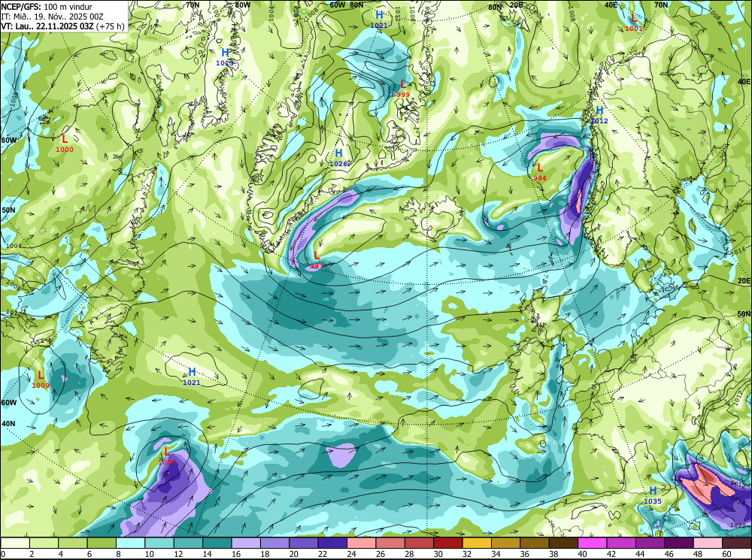Pick the 30–32 dark red legend swatch

(x=448, y=543)
